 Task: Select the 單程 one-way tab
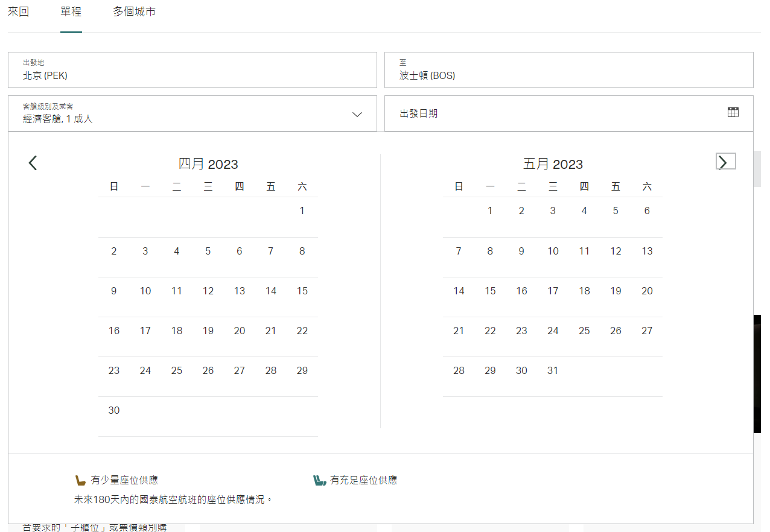[x=71, y=12]
